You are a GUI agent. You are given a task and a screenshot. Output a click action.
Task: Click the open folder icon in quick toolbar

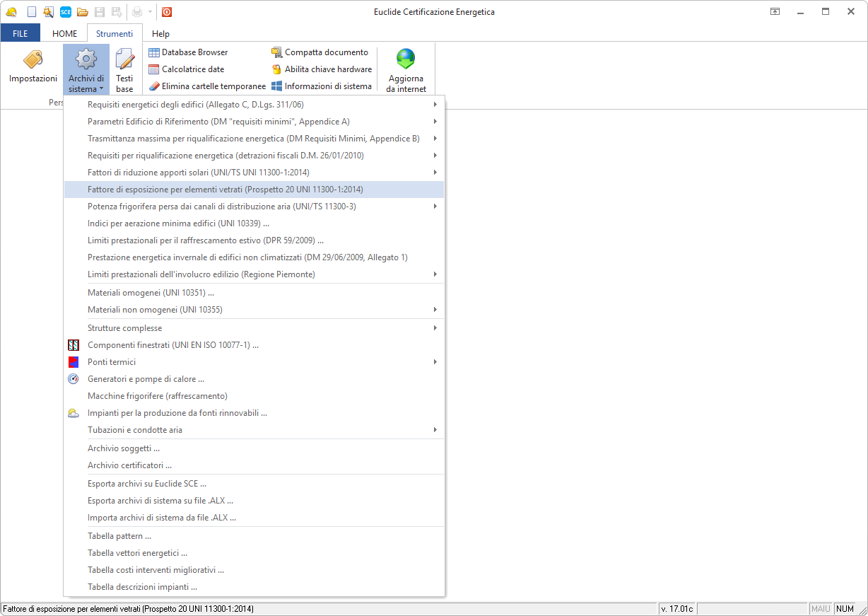(82, 12)
